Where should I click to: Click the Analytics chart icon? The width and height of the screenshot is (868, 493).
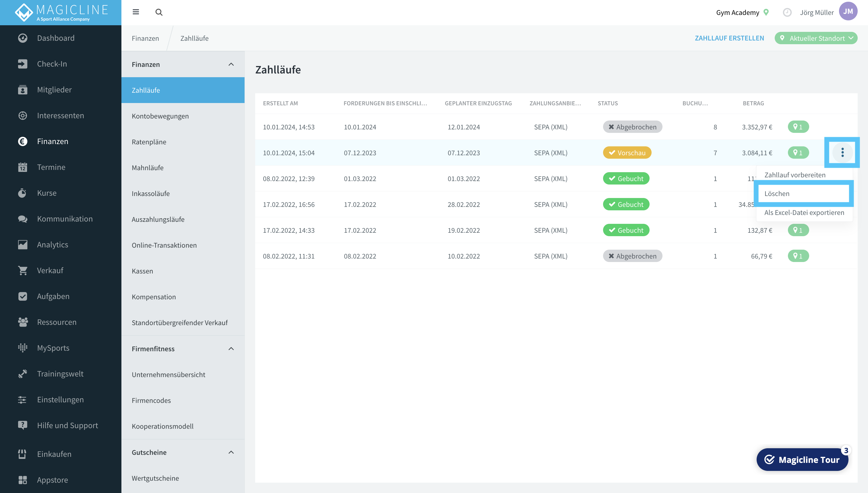pyautogui.click(x=23, y=244)
